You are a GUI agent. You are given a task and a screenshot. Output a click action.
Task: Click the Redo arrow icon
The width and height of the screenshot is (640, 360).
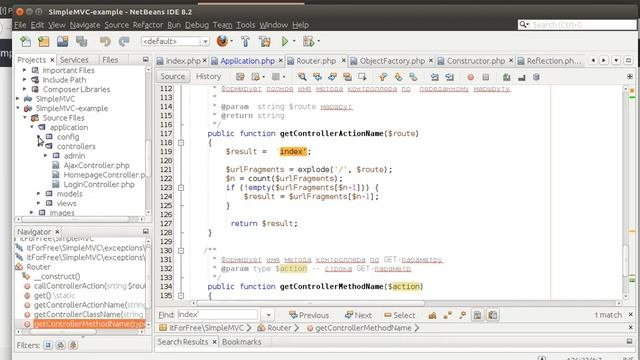click(x=124, y=41)
